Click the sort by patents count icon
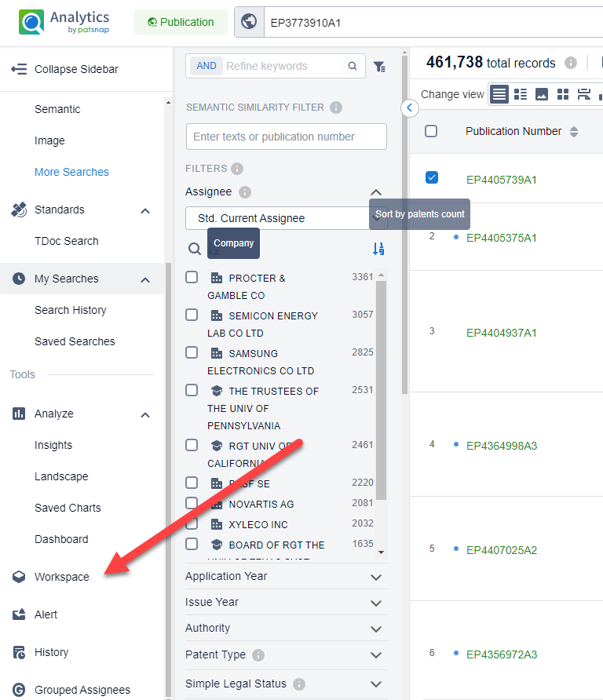 (x=379, y=249)
